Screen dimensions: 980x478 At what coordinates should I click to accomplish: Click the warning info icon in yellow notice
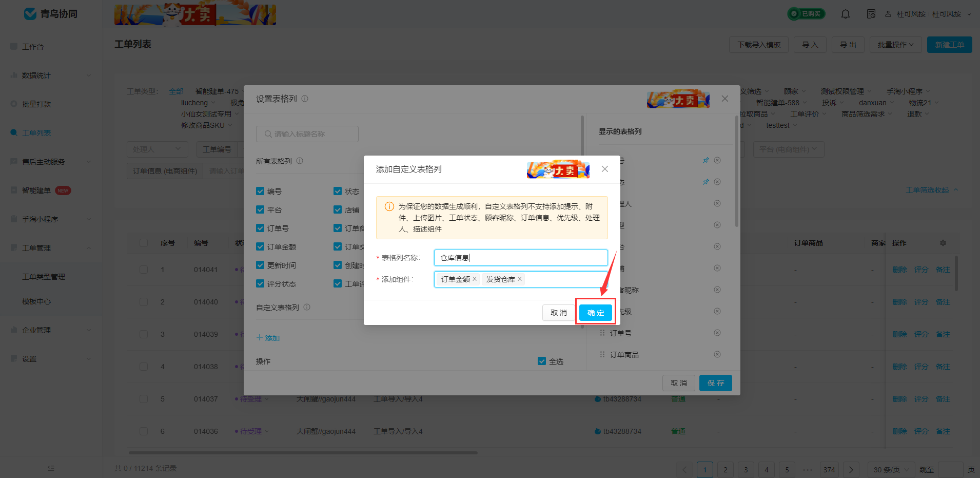click(389, 206)
